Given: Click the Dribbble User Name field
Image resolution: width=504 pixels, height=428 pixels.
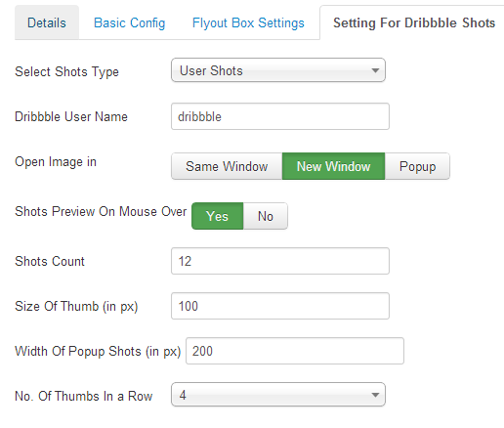Looking at the screenshot, I should [x=280, y=116].
